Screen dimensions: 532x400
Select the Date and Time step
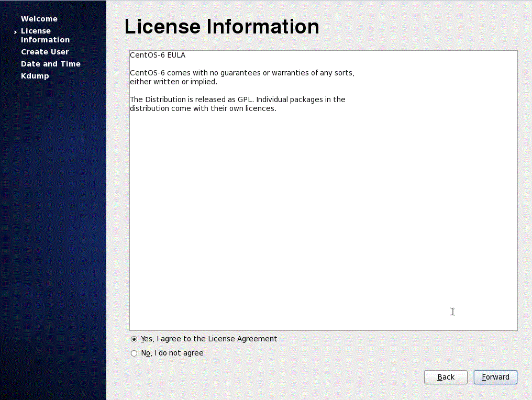[x=50, y=64]
